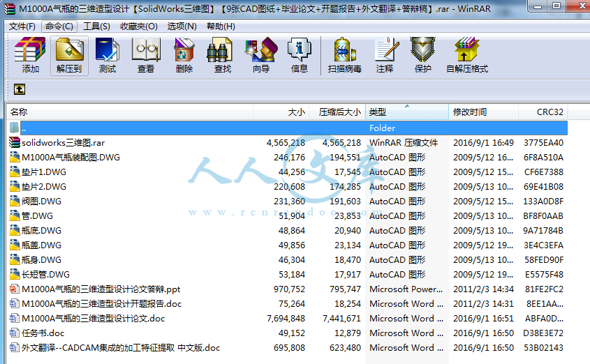Screen dimensions: 590x364
Task: Select the 瓶底.DWG file name
Action: click(x=41, y=231)
